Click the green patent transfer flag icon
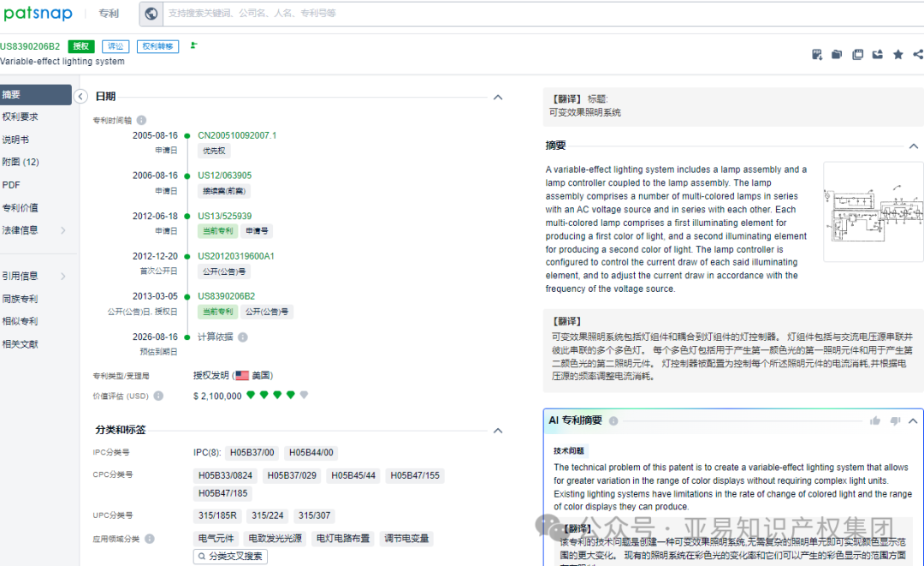The width and height of the screenshot is (924, 566). coord(193,46)
